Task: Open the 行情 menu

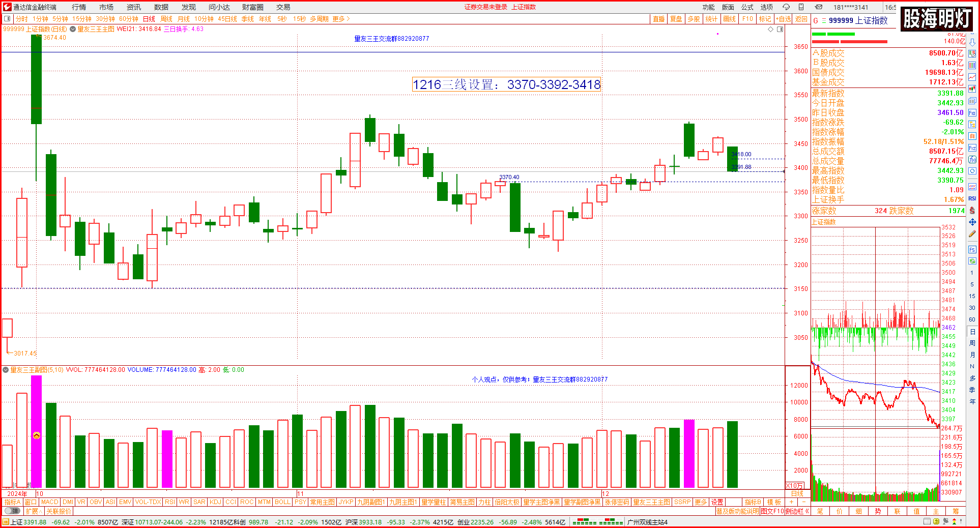Action: [x=79, y=7]
